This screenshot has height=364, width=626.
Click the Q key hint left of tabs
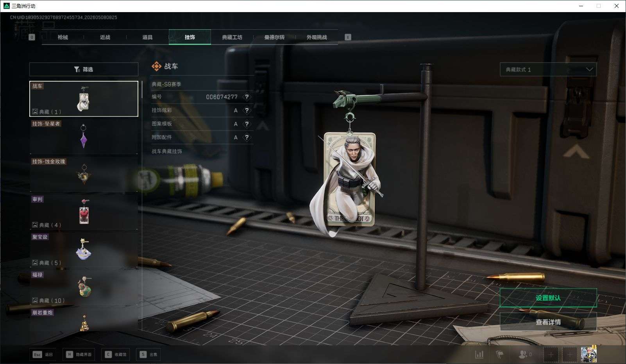(x=32, y=37)
